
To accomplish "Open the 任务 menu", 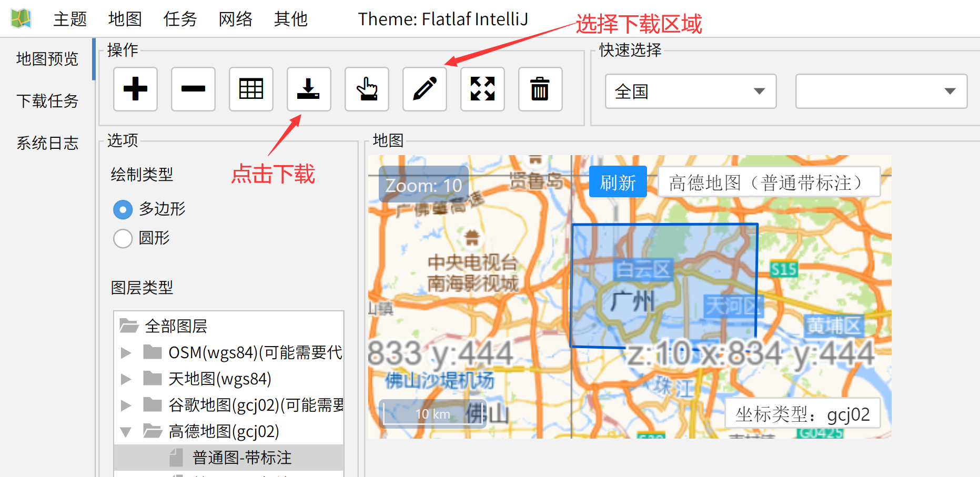I will (x=180, y=19).
